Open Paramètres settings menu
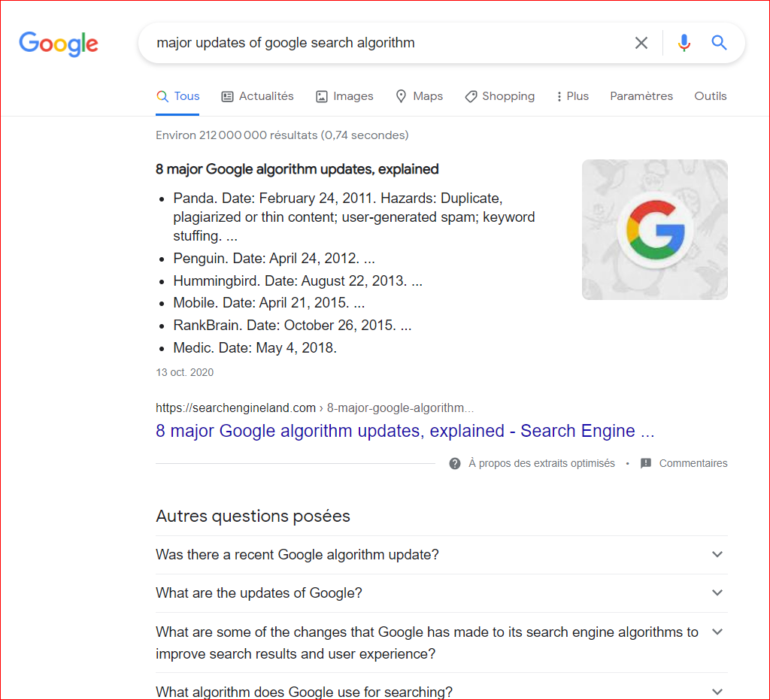The width and height of the screenshot is (770, 700). coord(641,96)
